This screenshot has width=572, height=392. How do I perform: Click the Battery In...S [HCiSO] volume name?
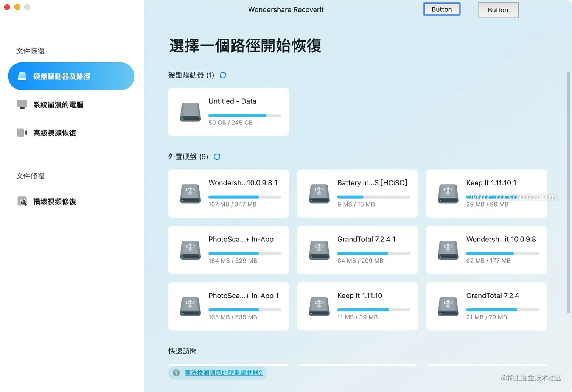372,183
